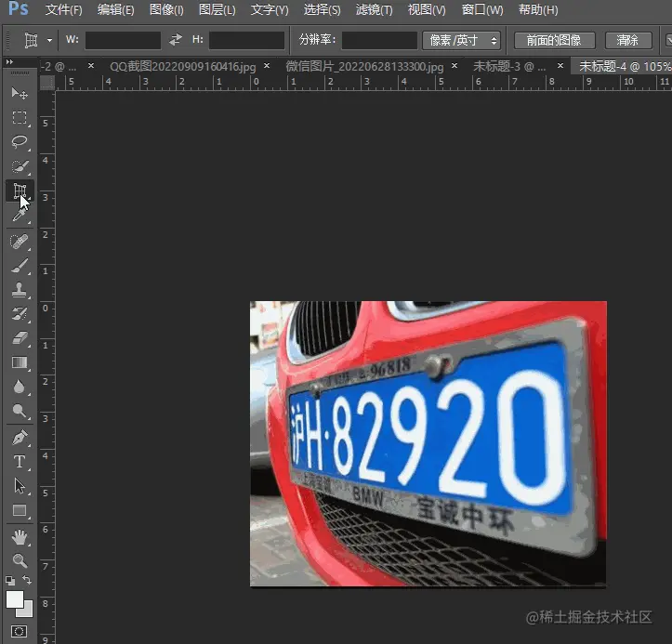Open the 帮助(H) menu
The image size is (672, 644).
(538, 9)
